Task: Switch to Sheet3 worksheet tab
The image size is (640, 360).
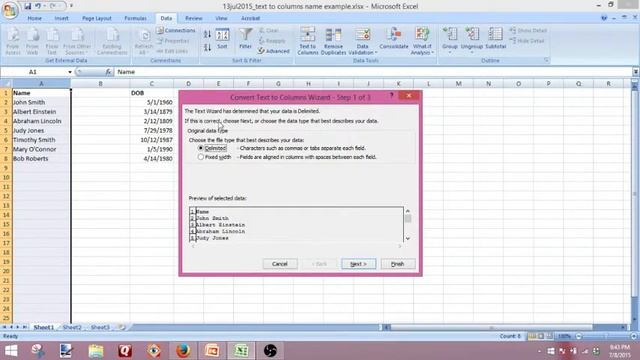Action: 100,327
